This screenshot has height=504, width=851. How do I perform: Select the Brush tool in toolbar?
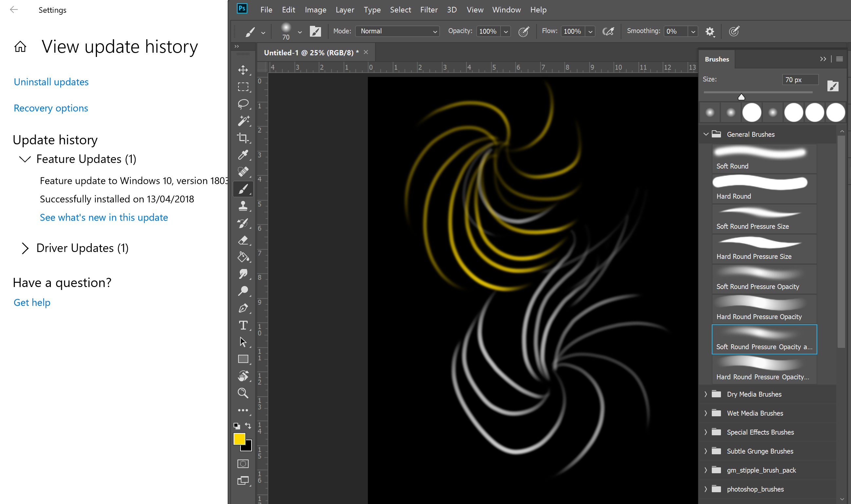click(243, 189)
